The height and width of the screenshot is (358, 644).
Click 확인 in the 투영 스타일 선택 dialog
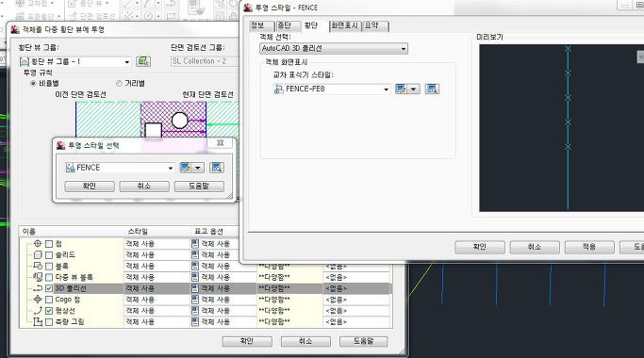coord(90,186)
